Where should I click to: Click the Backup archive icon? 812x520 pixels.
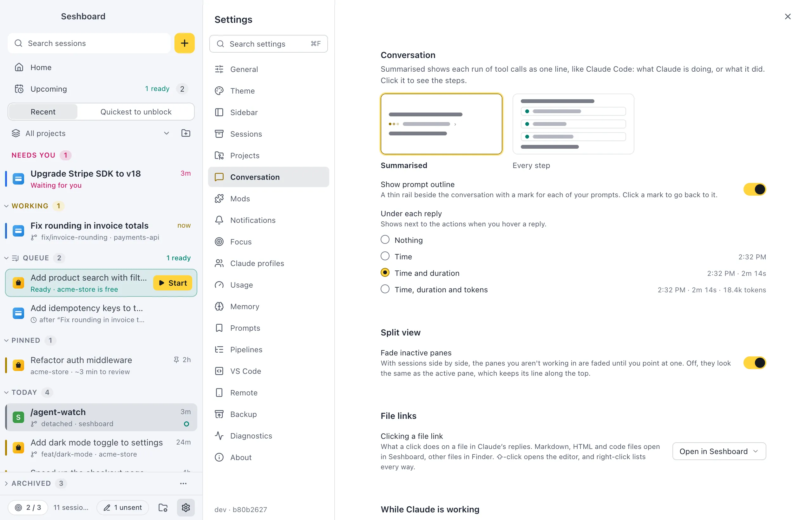coord(219,414)
